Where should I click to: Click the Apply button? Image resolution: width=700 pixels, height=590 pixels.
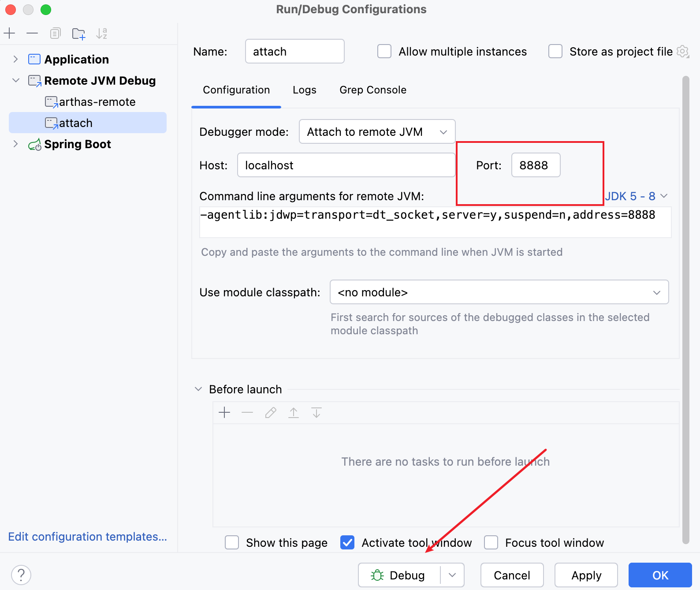pos(586,575)
